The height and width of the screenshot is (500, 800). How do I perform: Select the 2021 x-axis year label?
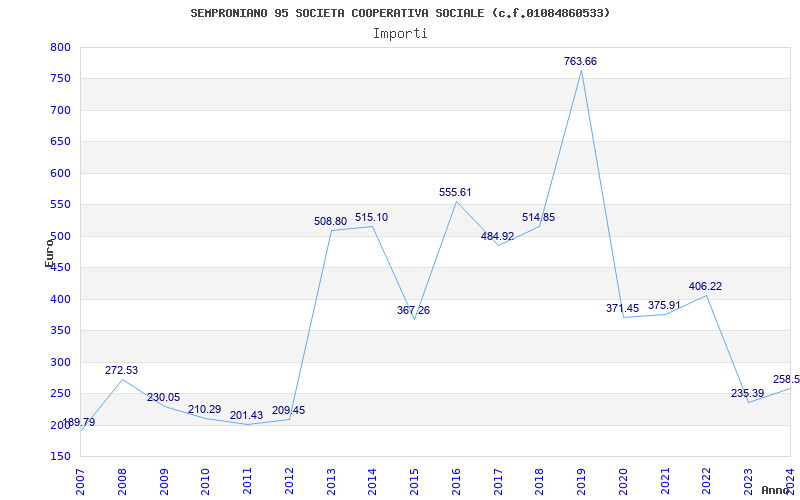pyautogui.click(x=665, y=482)
